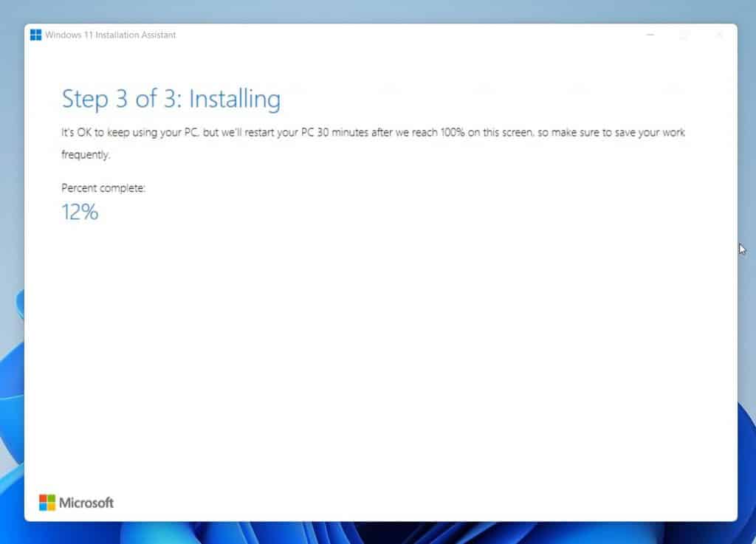Screen dimensions: 756x544
Task: Minimize the Installation Assistant window
Action: tap(650, 35)
